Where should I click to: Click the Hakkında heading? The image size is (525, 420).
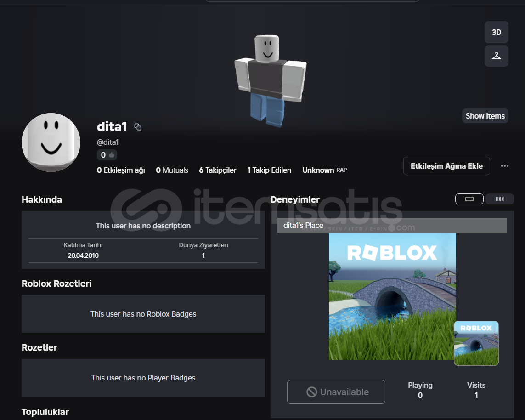[42, 199]
